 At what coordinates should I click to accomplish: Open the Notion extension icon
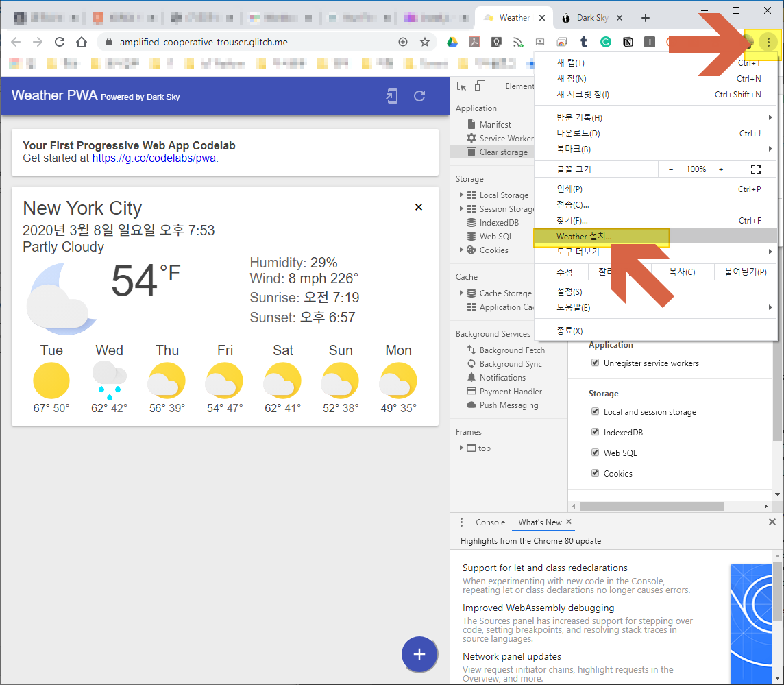628,42
